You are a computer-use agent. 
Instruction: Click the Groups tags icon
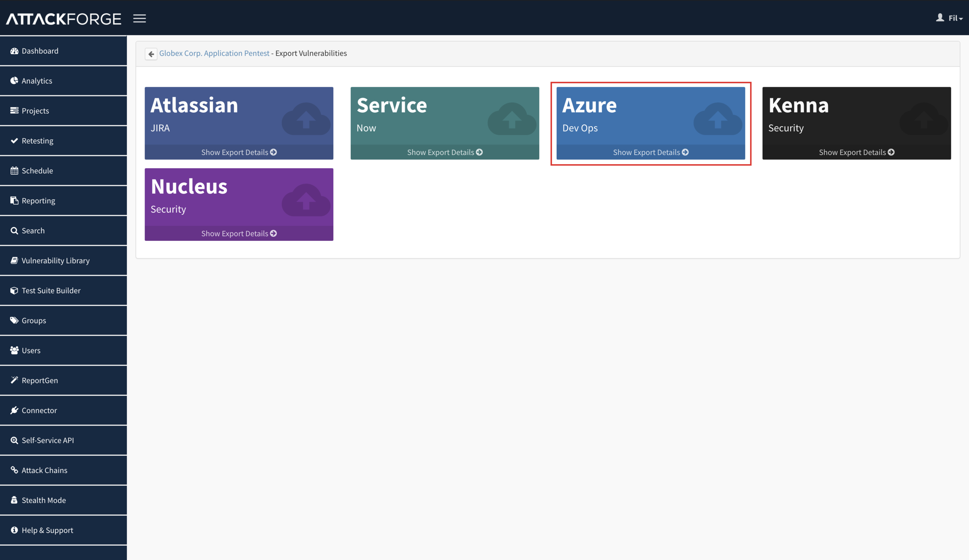click(x=14, y=320)
